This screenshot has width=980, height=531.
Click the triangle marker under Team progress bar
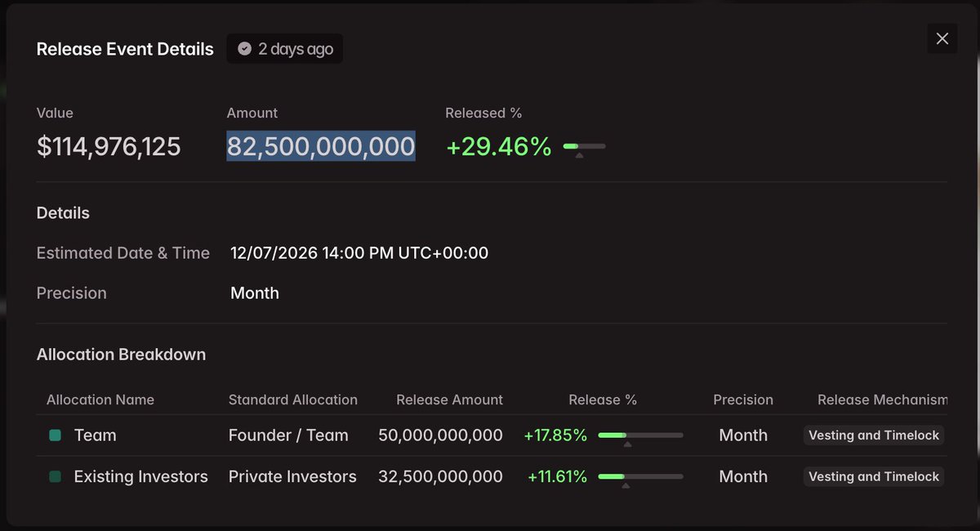tap(626, 444)
